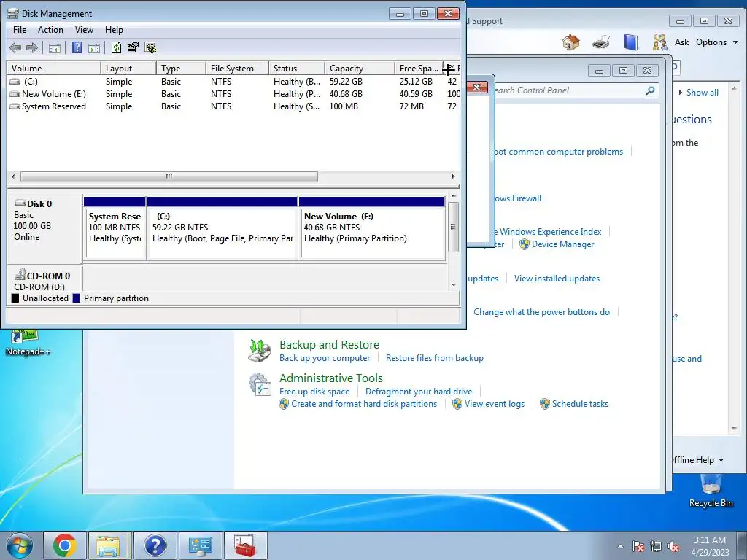Image resolution: width=747 pixels, height=560 pixels.
Task: Go to Help home via house icon
Action: point(570,42)
